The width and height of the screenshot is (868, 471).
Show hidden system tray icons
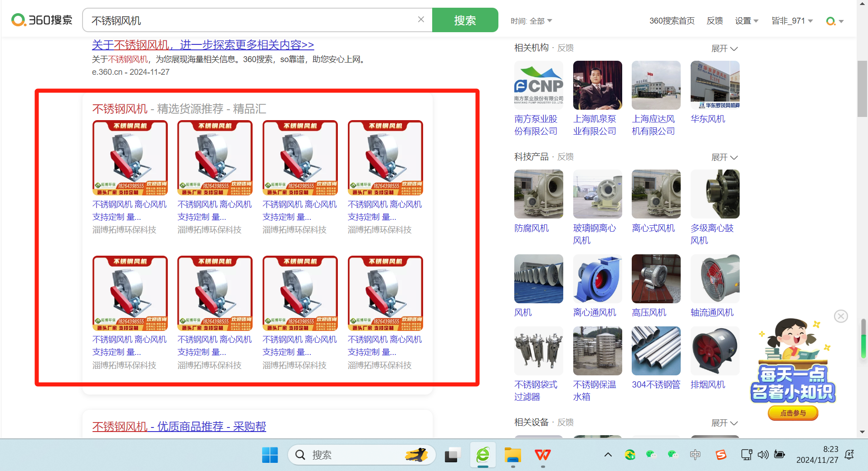[x=608, y=455]
